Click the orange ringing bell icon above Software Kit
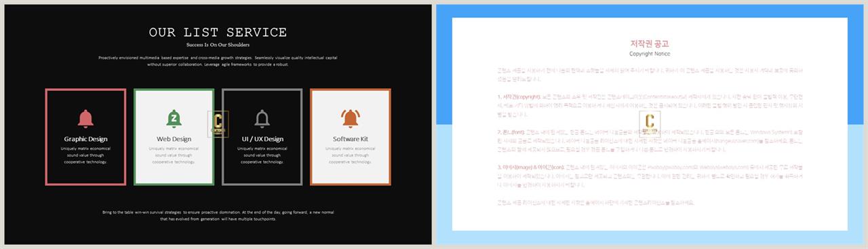Screen dimensions: 868x249 click(x=351, y=119)
